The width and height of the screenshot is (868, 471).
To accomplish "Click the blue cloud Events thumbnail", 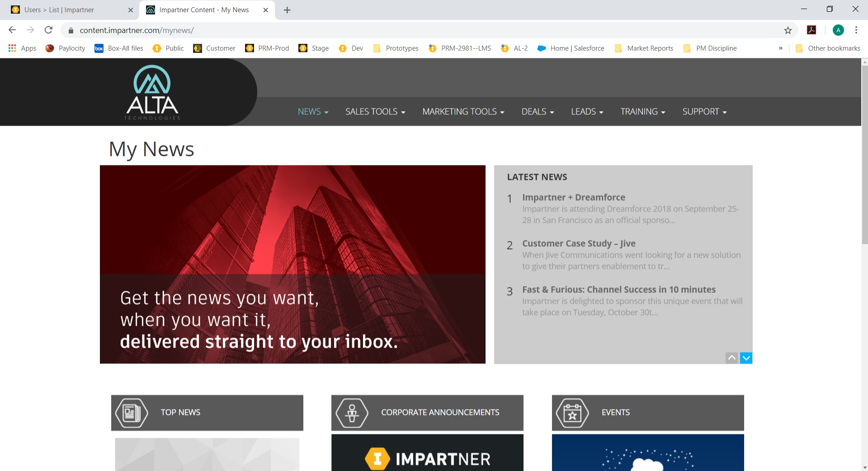I will (x=648, y=452).
